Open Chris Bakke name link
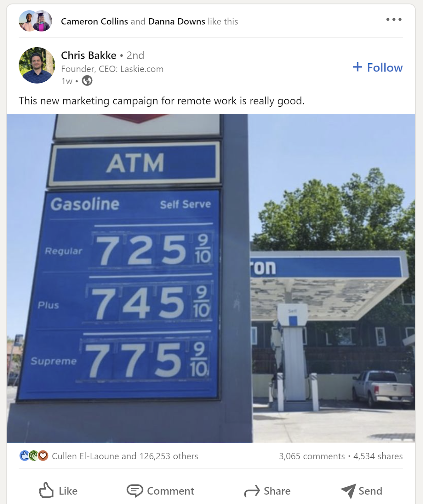The image size is (423, 504). click(89, 55)
